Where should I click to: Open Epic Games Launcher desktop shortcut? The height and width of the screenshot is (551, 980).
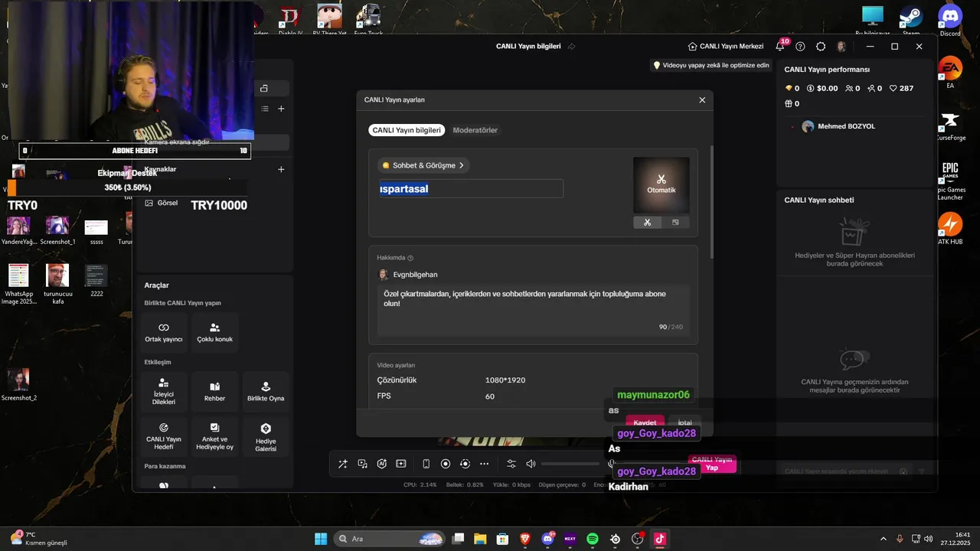[x=950, y=181]
